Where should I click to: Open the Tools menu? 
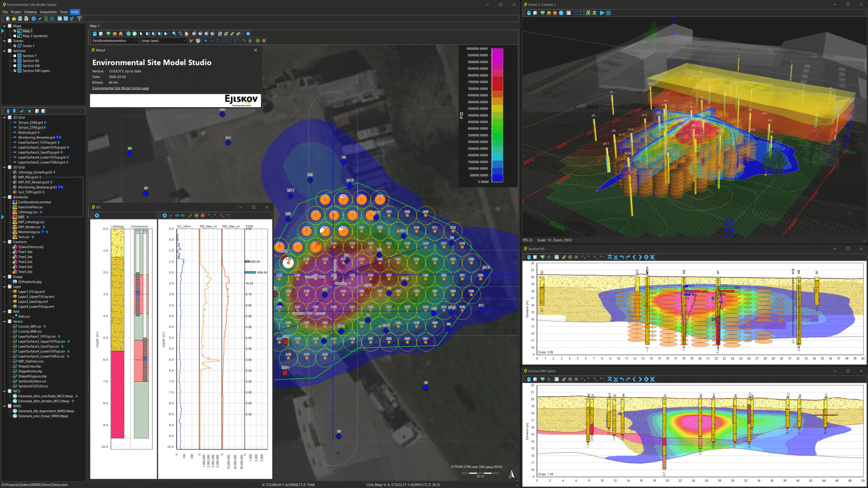point(64,12)
